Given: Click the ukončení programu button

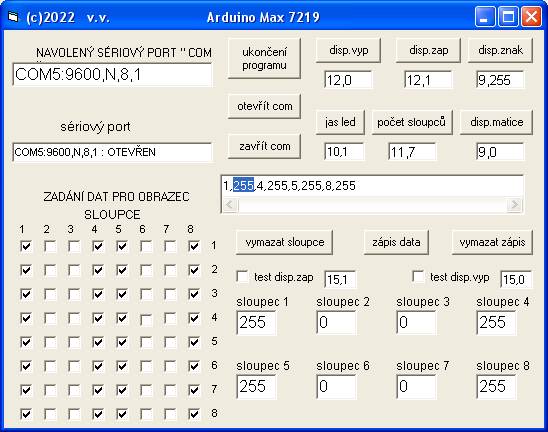Looking at the screenshot, I should point(264,58).
